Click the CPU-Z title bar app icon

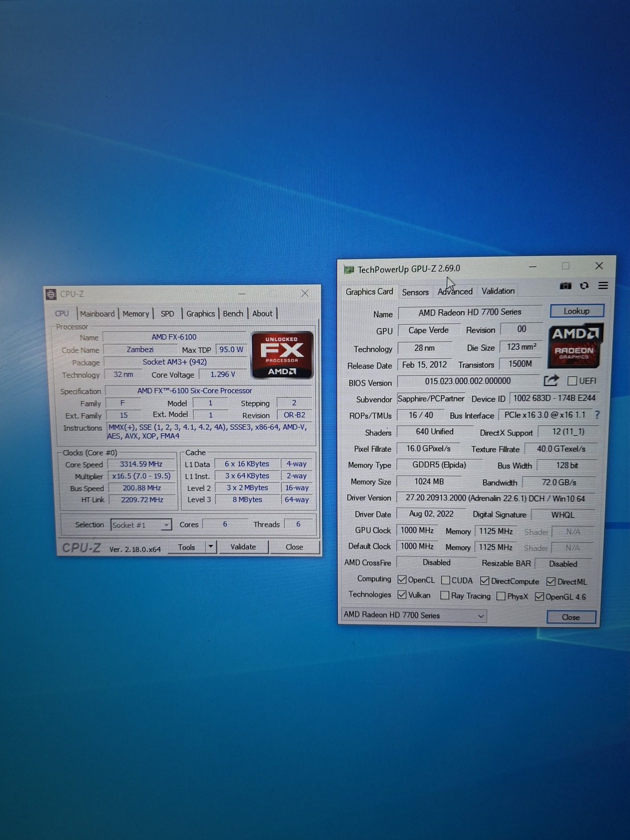tap(51, 294)
